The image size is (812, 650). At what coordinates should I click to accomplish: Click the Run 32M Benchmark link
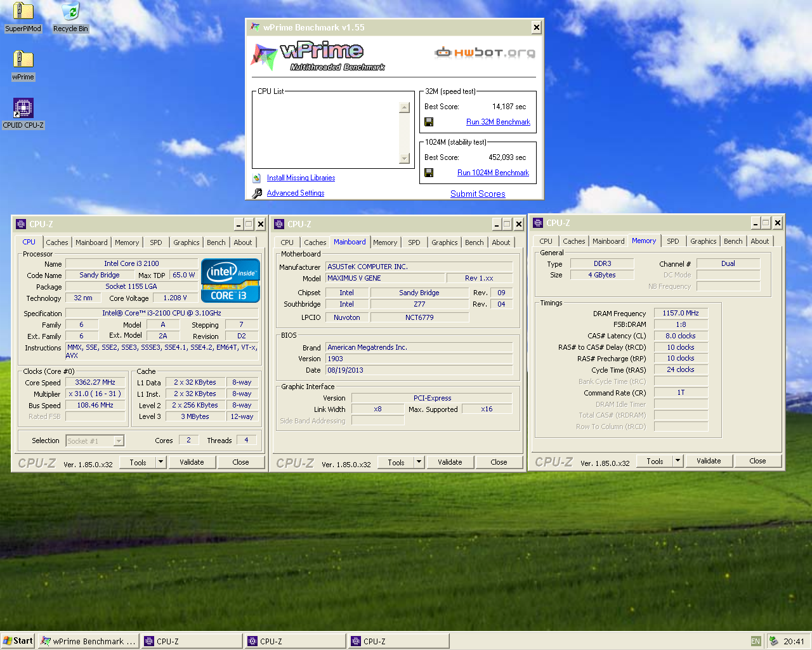click(498, 122)
